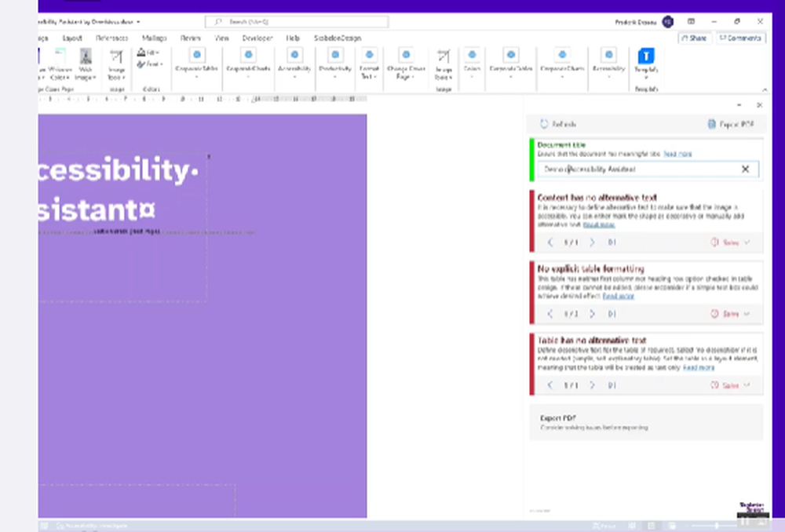
Task: Open the View ribbon tab
Action: click(x=221, y=38)
